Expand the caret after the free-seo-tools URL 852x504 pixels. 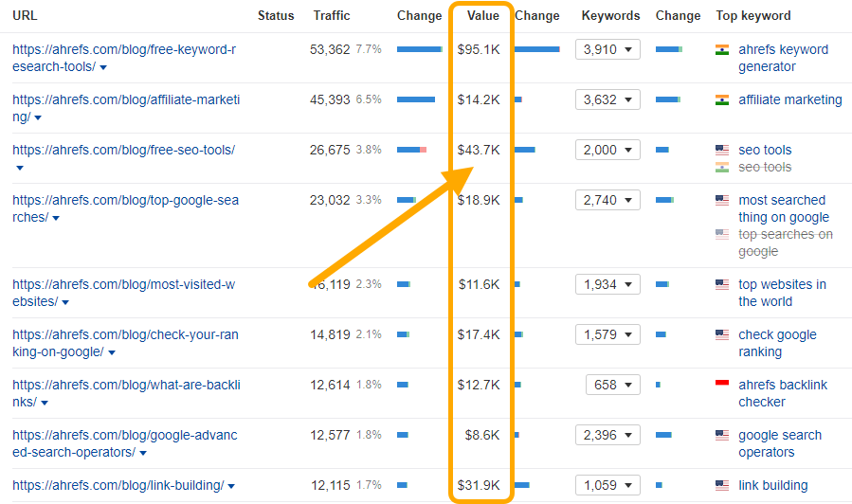20,168
